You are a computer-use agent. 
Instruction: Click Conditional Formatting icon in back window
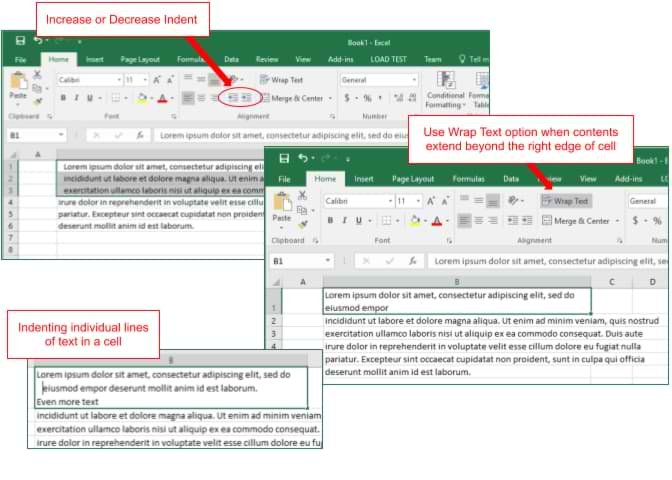(x=446, y=88)
